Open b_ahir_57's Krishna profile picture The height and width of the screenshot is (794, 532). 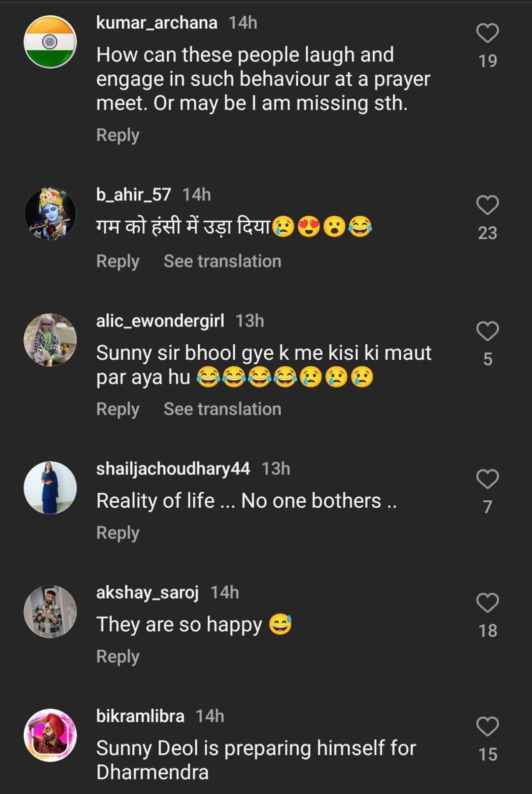pos(50,214)
